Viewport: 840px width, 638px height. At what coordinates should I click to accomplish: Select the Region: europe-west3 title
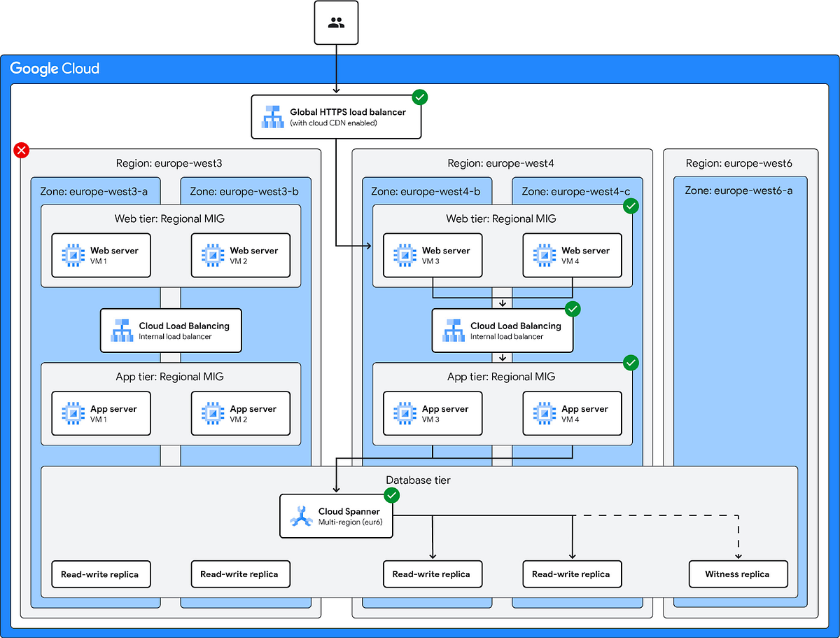click(x=171, y=162)
